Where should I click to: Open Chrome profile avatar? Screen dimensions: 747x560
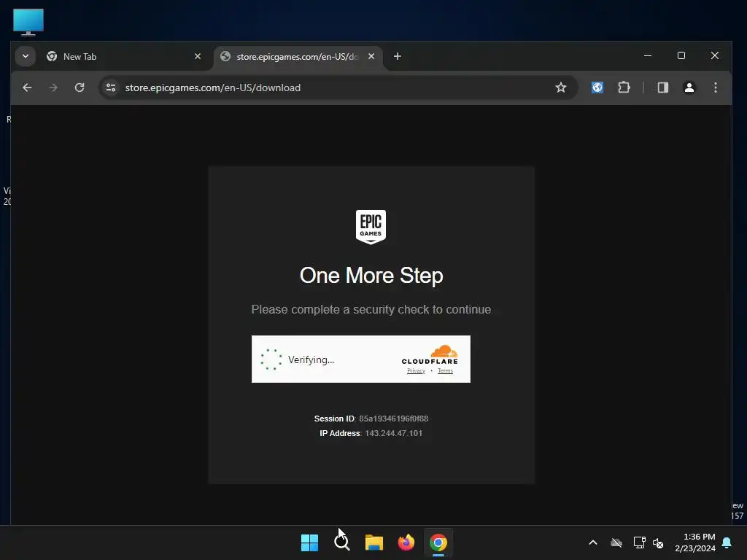(x=689, y=87)
